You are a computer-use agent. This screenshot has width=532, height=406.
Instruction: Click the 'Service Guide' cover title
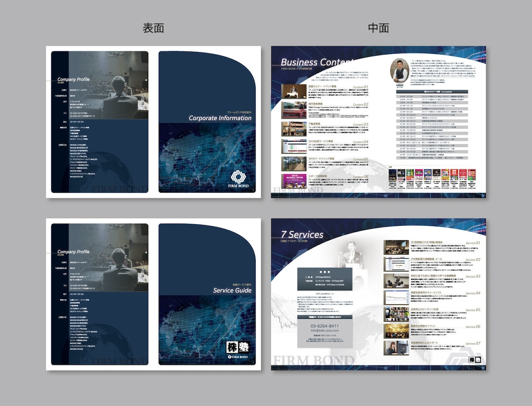click(232, 290)
